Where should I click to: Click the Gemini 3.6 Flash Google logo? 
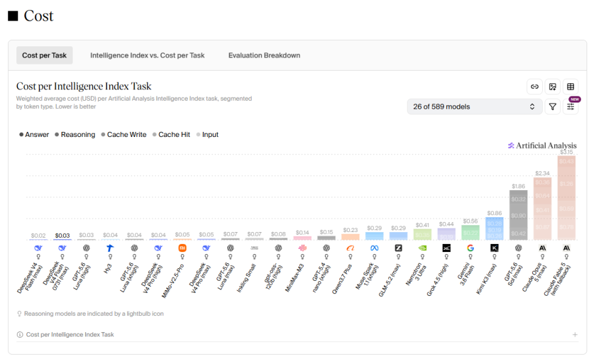[x=470, y=248]
